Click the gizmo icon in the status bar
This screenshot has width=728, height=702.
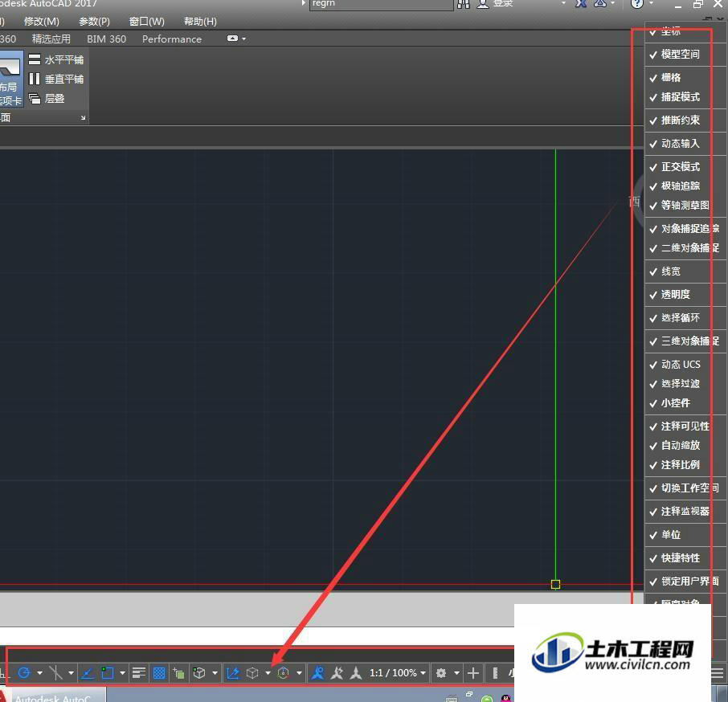[x=283, y=673]
